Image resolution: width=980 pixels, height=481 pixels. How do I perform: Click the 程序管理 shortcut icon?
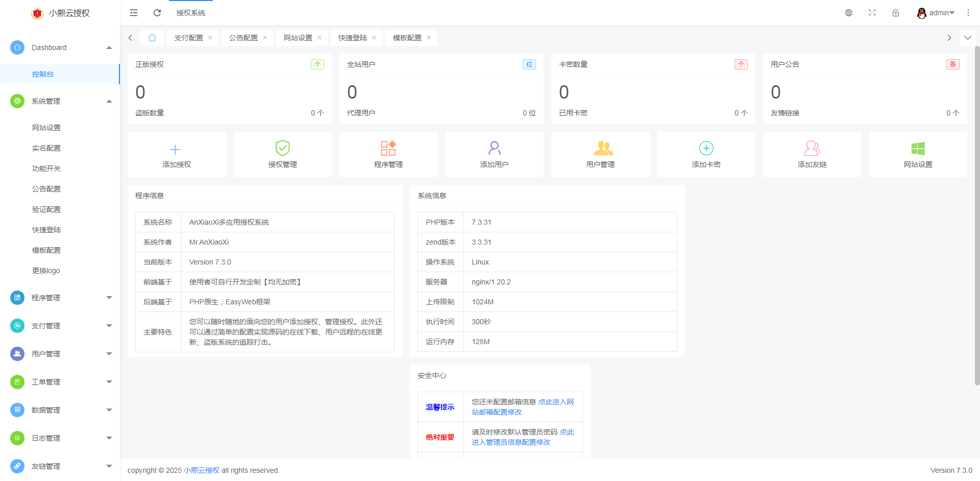(x=388, y=154)
